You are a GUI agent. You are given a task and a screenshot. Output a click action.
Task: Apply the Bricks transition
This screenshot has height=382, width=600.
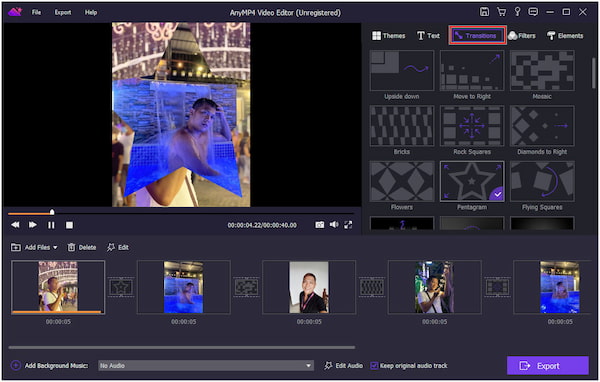point(402,126)
